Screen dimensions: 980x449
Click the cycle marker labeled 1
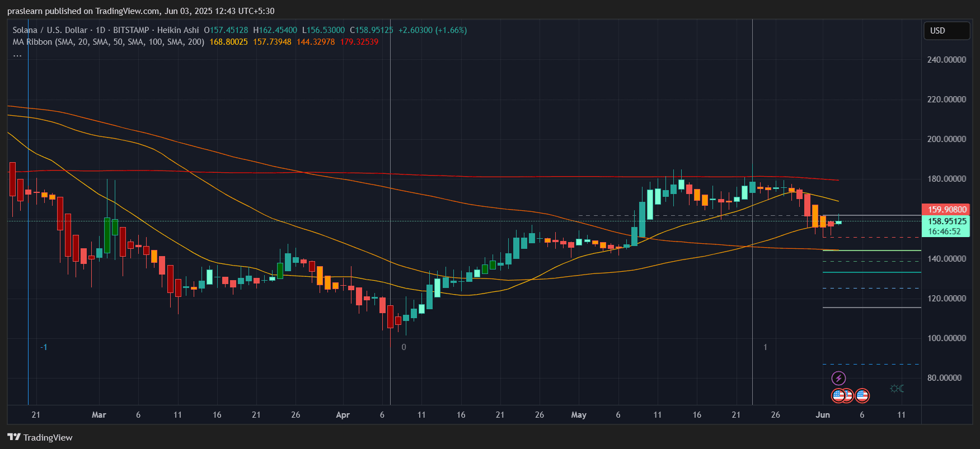[766, 347]
